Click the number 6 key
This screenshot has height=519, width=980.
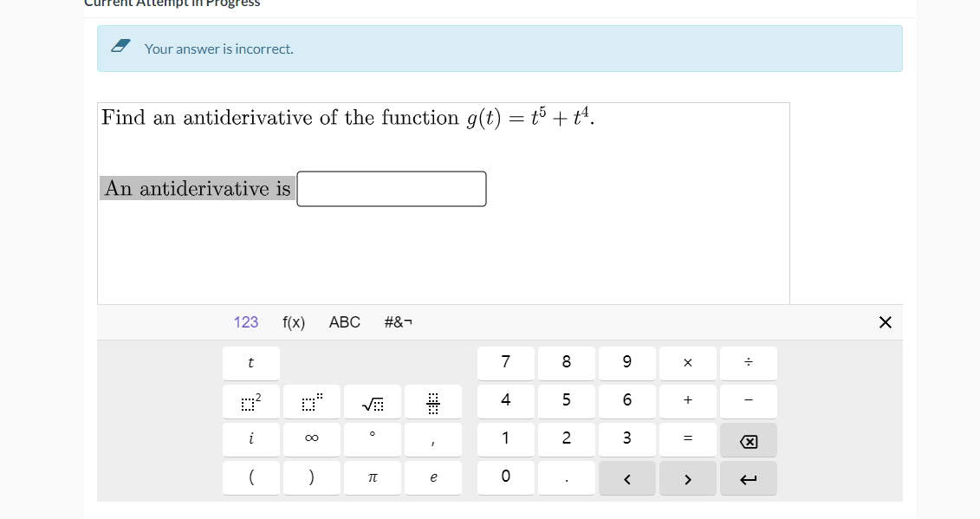pos(626,401)
